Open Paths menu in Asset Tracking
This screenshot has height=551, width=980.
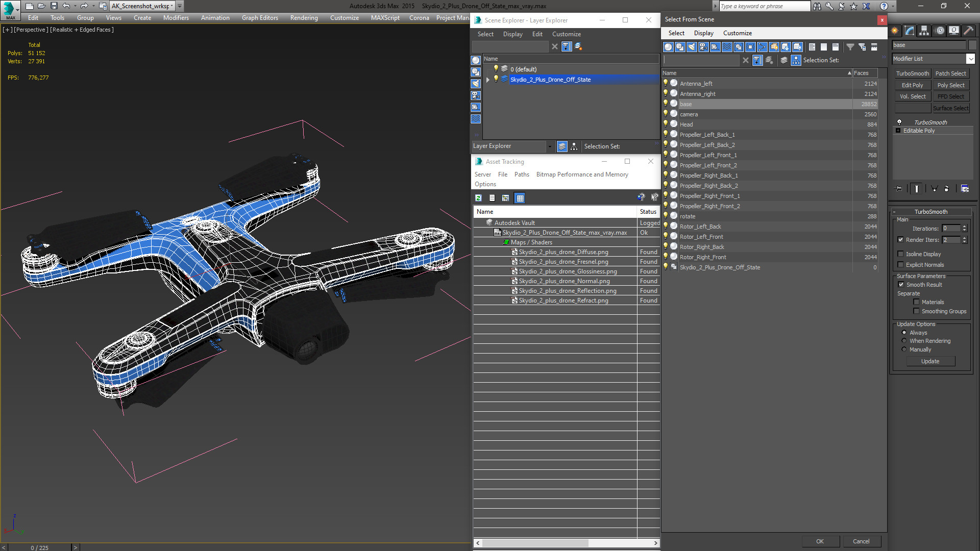(x=522, y=174)
